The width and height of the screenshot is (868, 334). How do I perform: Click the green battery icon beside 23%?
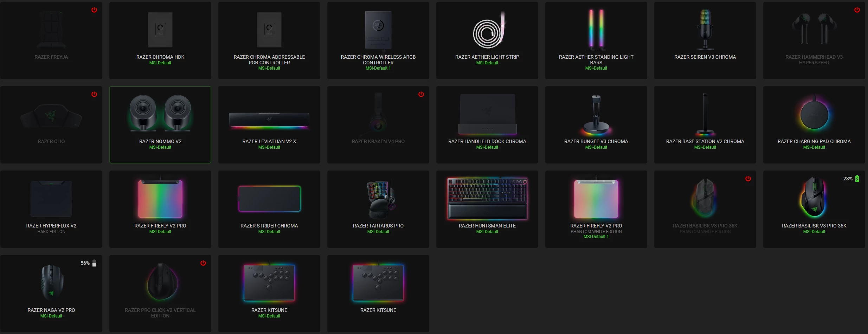click(857, 179)
